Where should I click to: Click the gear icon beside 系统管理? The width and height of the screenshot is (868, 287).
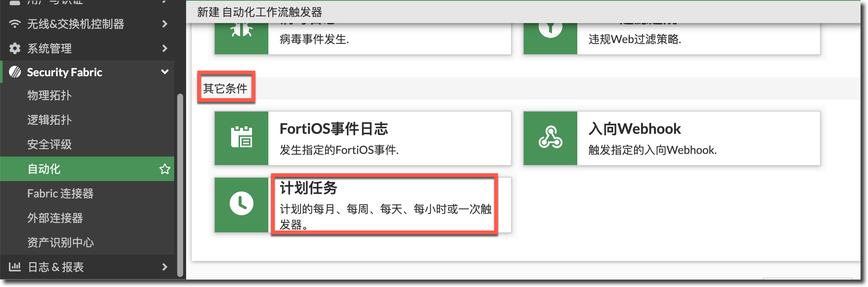15,48
